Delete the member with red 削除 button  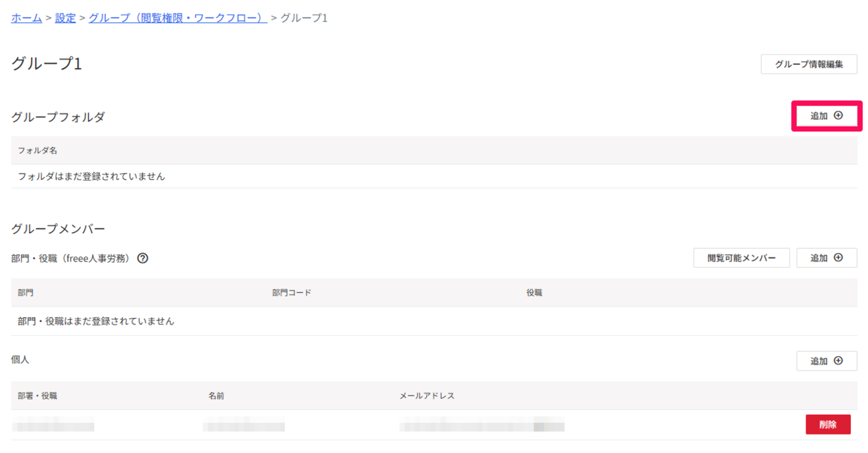[828, 424]
